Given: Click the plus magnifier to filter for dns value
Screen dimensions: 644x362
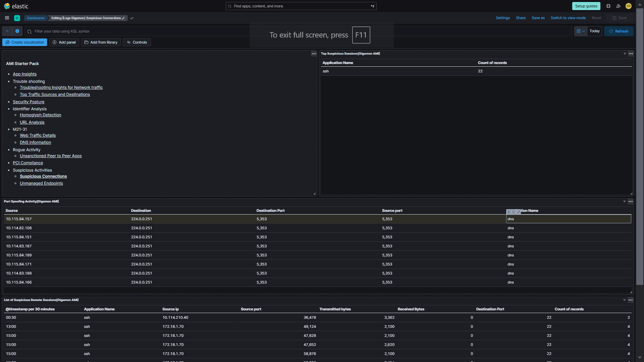Looking at the screenshot, I should 509,212.
